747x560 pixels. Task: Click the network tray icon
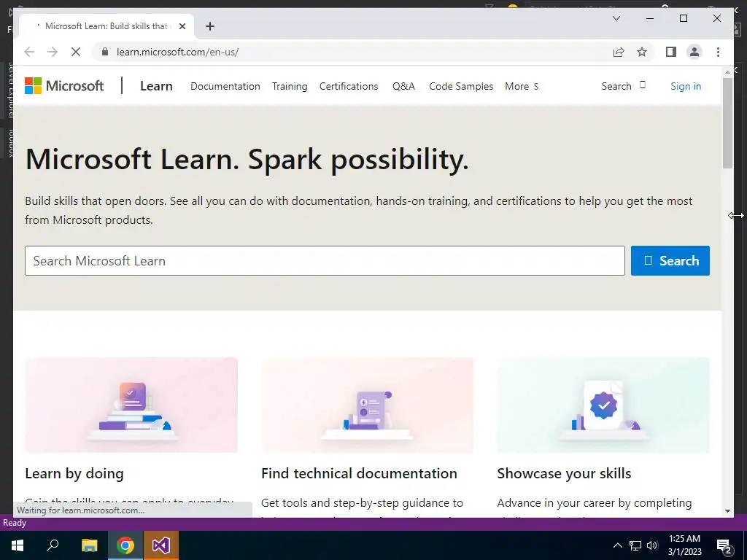click(635, 545)
